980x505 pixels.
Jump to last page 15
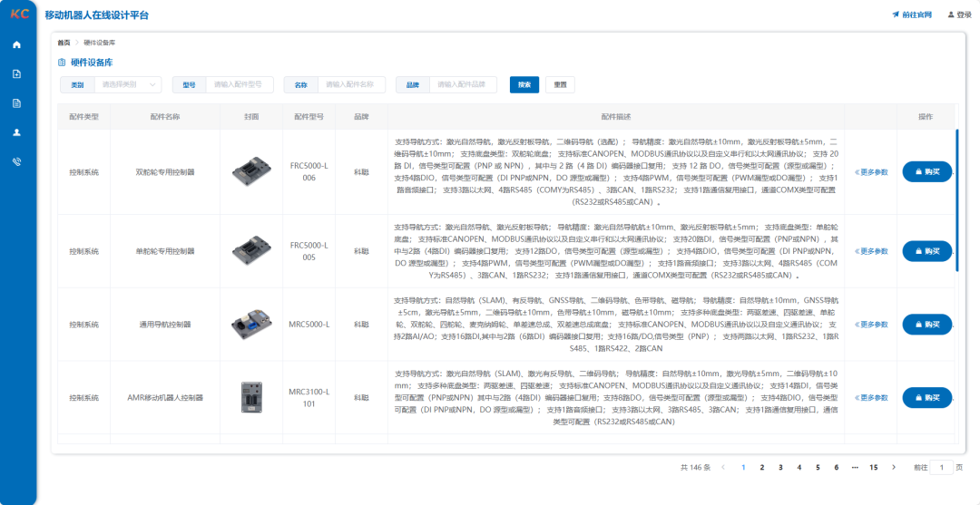coord(873,467)
